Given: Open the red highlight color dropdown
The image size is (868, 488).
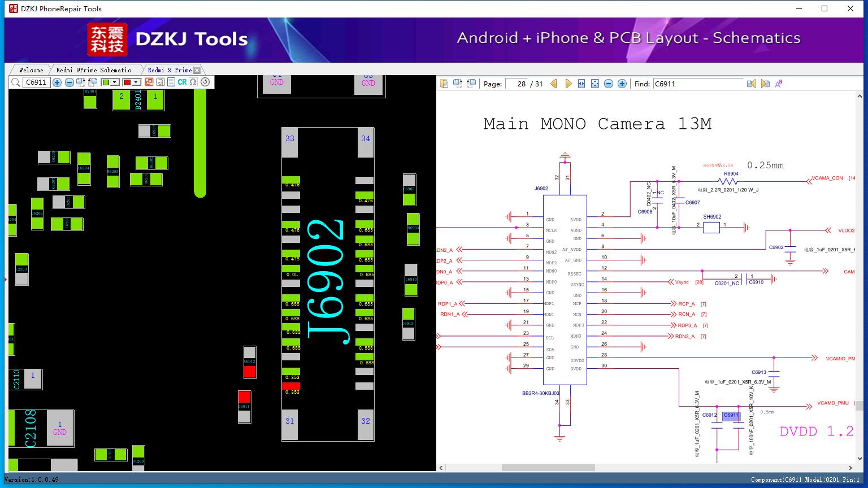Looking at the screenshot, I should click(x=136, y=82).
